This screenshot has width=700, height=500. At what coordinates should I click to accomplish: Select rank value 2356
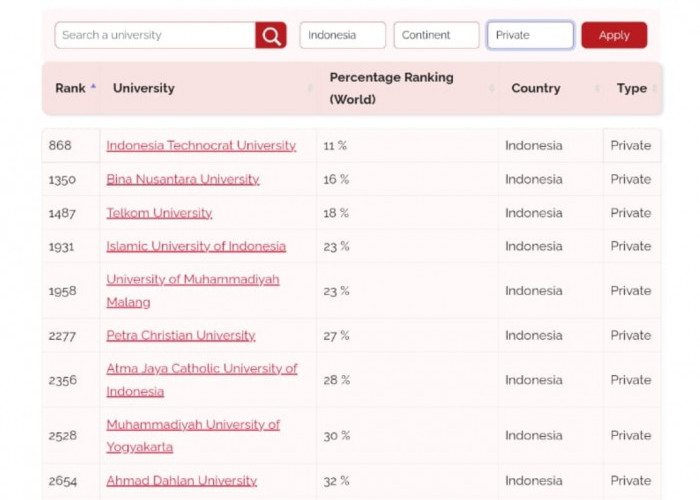(x=63, y=380)
